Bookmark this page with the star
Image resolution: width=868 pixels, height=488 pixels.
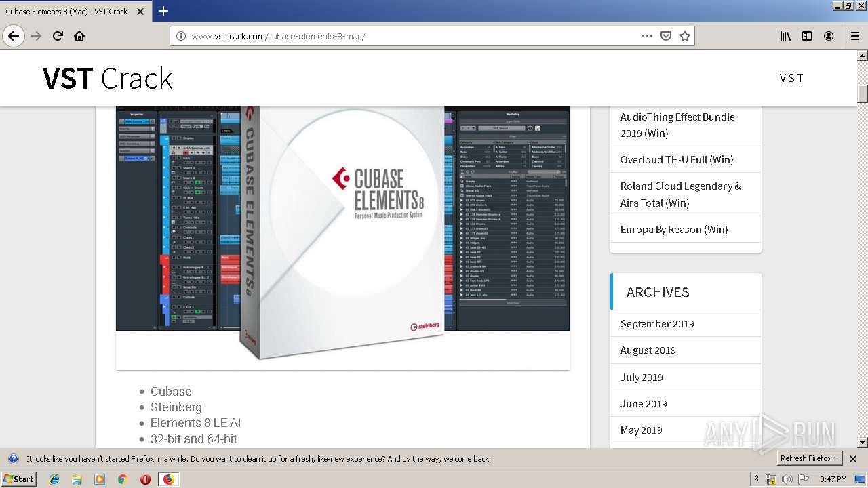coord(685,36)
